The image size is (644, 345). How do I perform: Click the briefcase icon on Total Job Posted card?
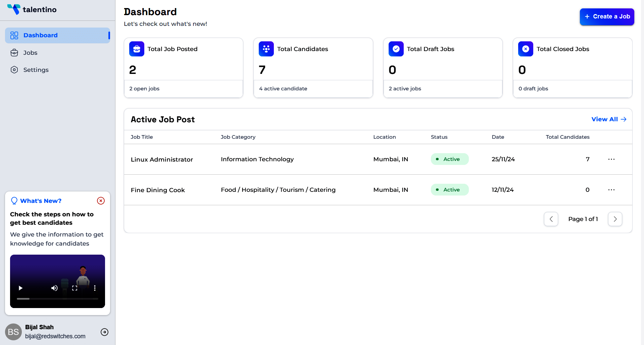(136, 49)
